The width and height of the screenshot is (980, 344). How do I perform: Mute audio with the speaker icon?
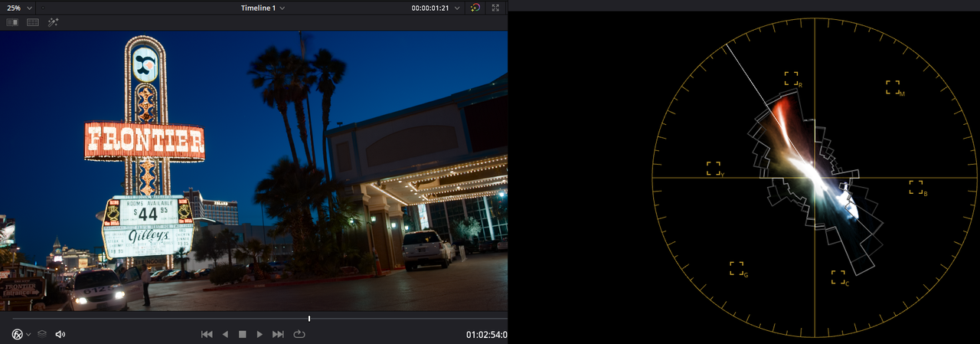pos(60,334)
